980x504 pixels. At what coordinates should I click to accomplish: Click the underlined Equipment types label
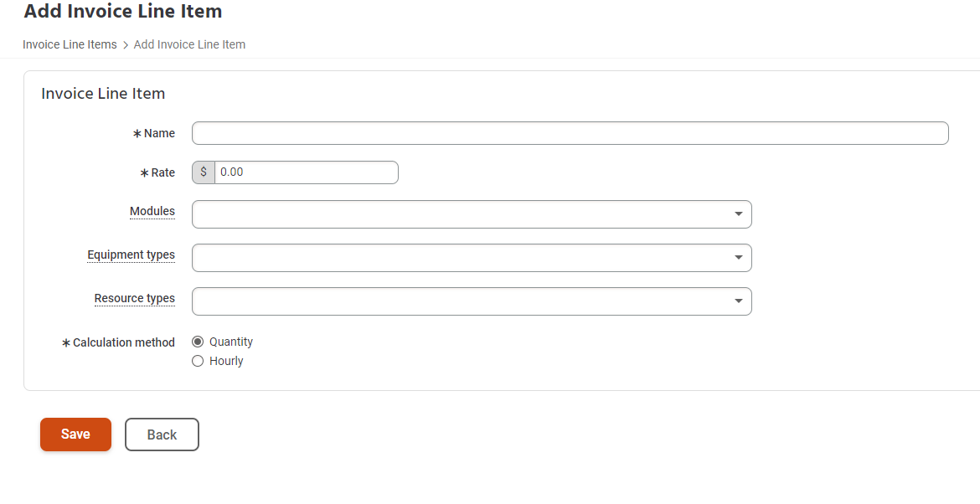pyautogui.click(x=132, y=255)
